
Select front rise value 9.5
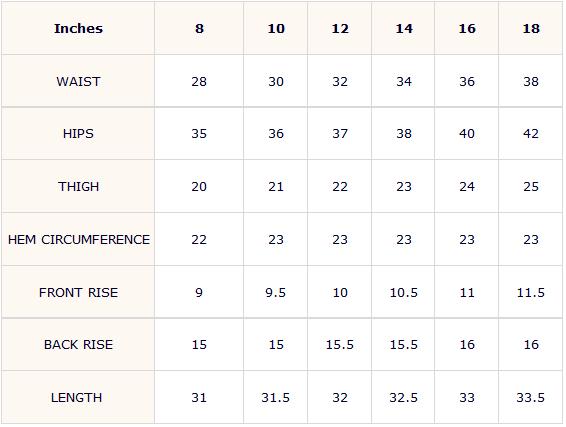(276, 292)
